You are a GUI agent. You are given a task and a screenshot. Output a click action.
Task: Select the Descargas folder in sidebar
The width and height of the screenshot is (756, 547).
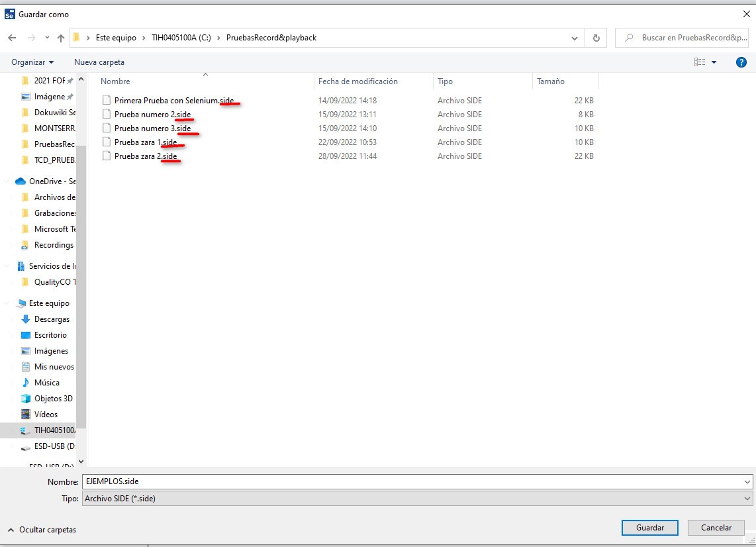click(52, 319)
